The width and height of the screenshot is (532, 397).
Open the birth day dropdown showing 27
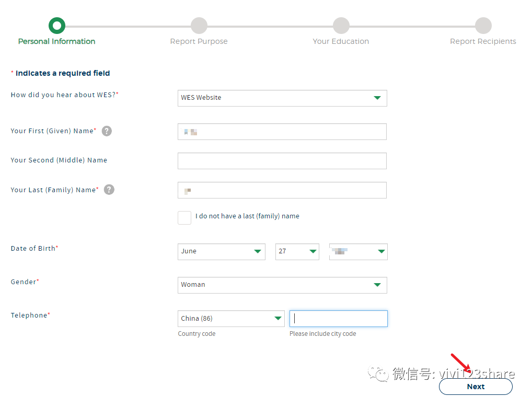pyautogui.click(x=297, y=252)
